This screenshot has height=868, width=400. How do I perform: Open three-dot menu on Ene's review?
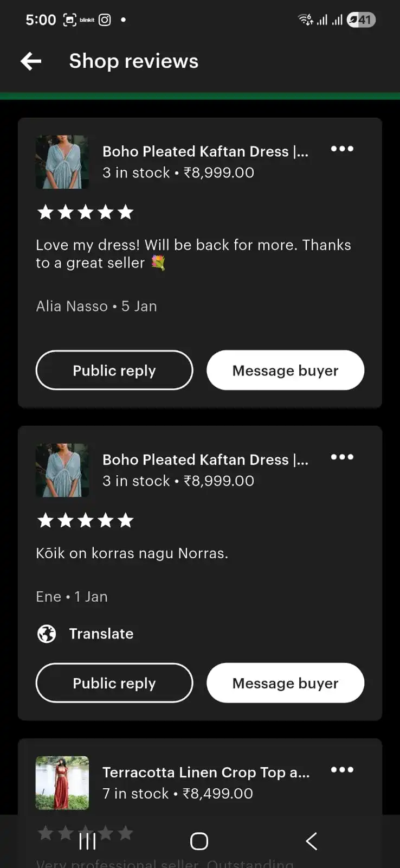click(x=342, y=457)
